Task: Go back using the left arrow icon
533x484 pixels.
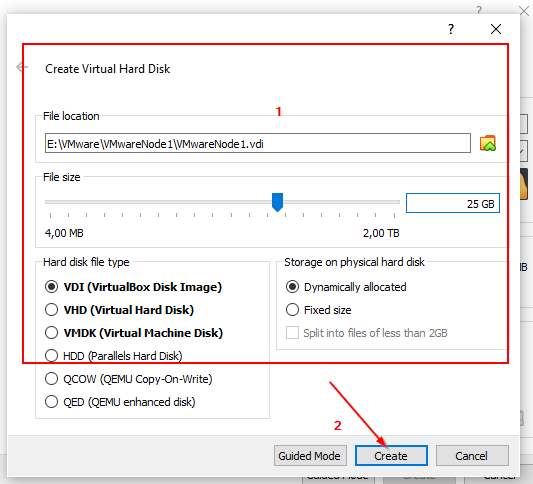Action: [x=21, y=67]
